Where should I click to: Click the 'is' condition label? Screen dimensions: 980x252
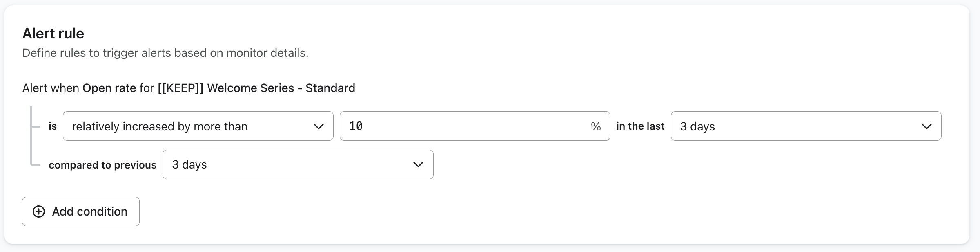point(52,126)
